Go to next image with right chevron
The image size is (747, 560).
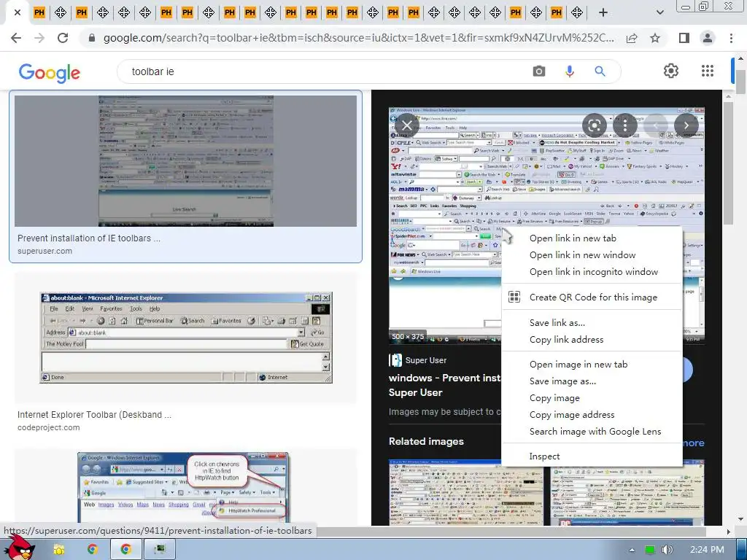click(686, 125)
